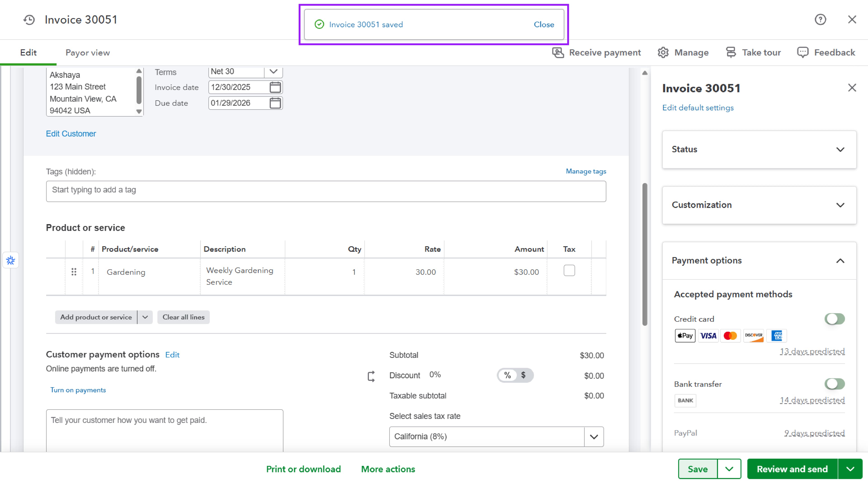Check the Tax box for Gardening

pyautogui.click(x=569, y=270)
